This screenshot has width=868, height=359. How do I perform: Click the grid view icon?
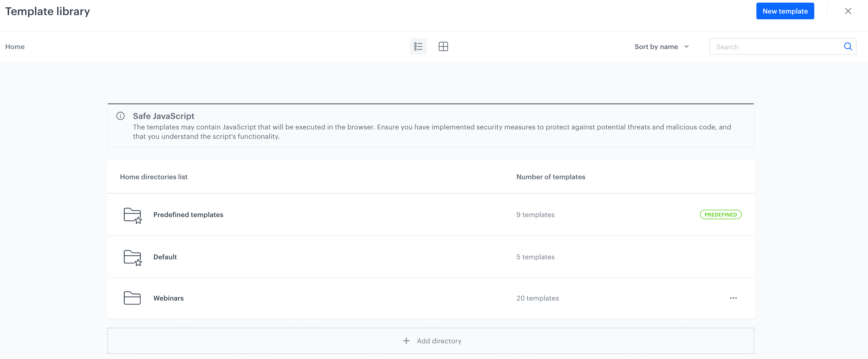pos(443,46)
